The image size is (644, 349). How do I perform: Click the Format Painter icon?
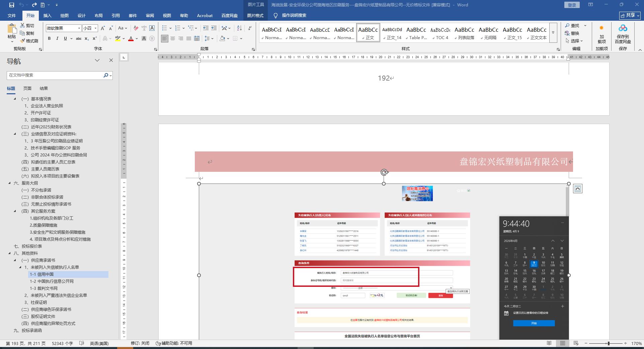coord(29,41)
